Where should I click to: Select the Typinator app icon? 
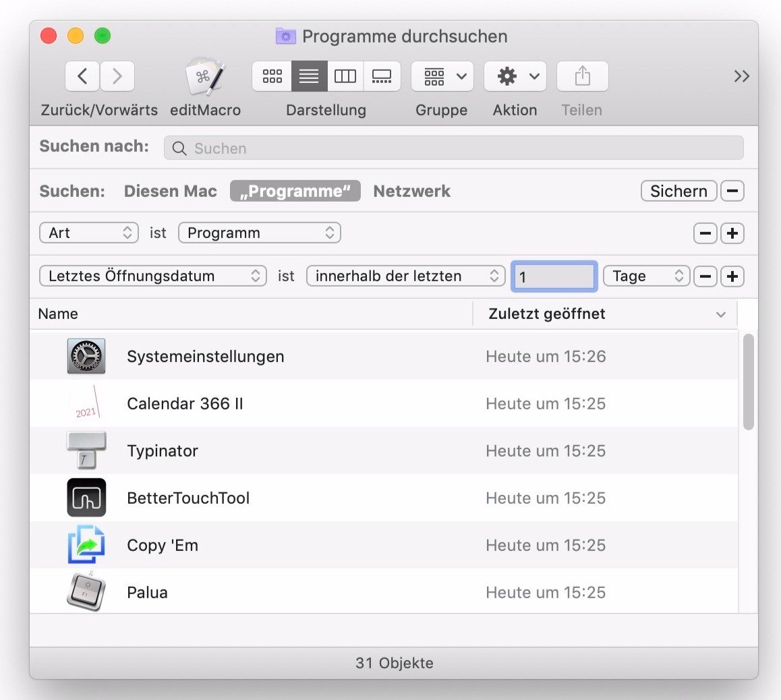pyautogui.click(x=86, y=450)
